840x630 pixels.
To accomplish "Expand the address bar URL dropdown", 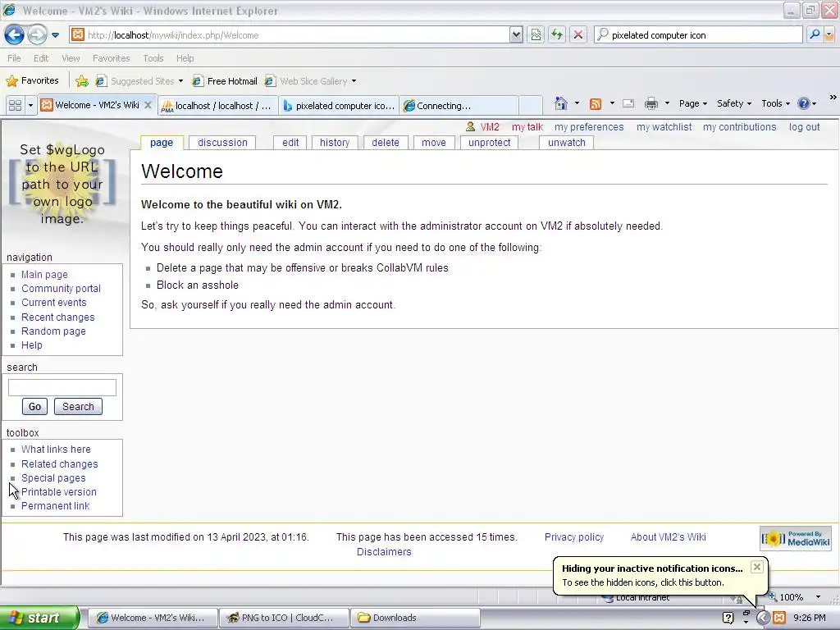I will click(516, 35).
